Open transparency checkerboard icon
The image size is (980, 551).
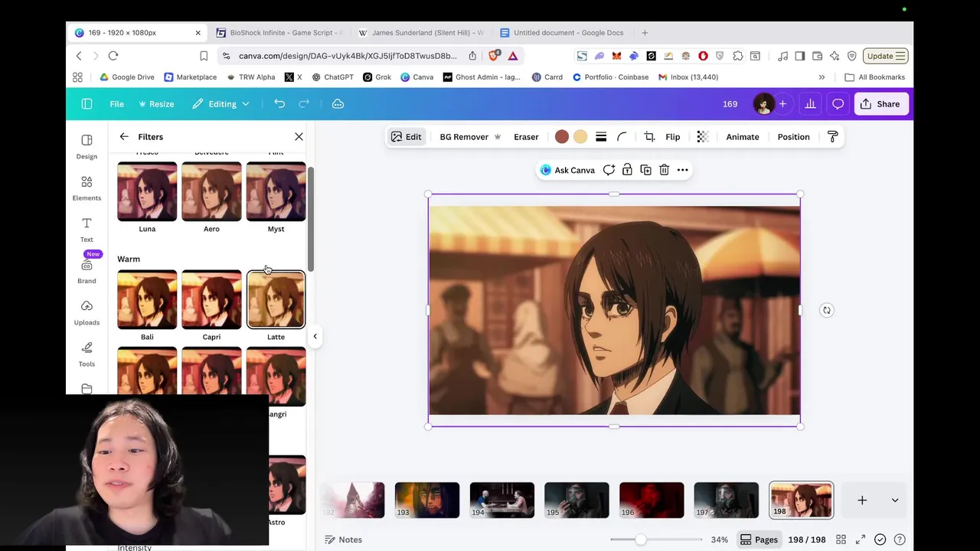pyautogui.click(x=702, y=136)
